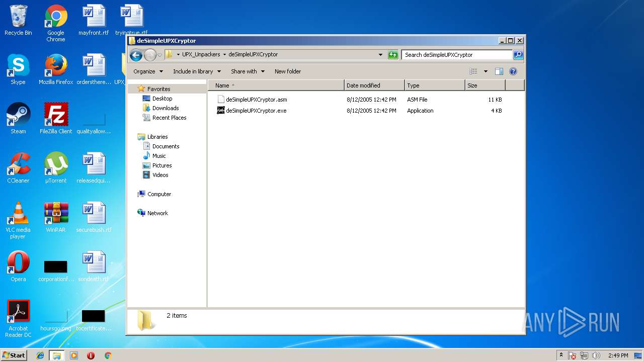Click the securebush.rtf desktop file
Screen dimensions: 644x362
[94, 218]
